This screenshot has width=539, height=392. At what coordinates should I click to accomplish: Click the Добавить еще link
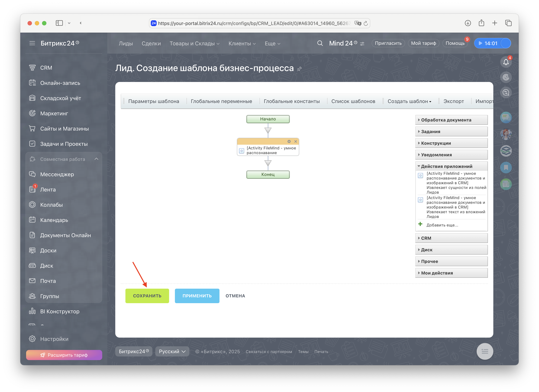(x=442, y=225)
